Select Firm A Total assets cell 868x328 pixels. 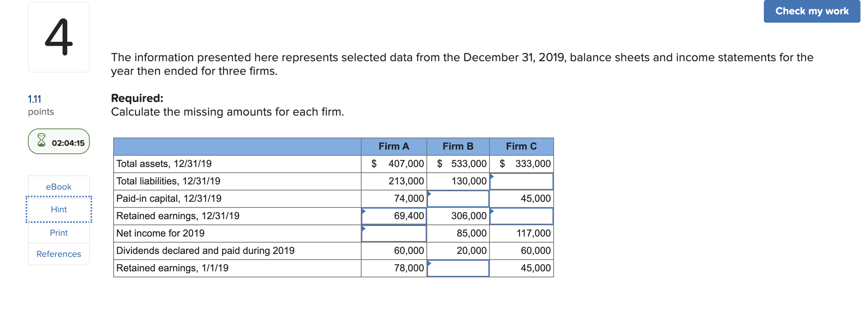coord(394,164)
